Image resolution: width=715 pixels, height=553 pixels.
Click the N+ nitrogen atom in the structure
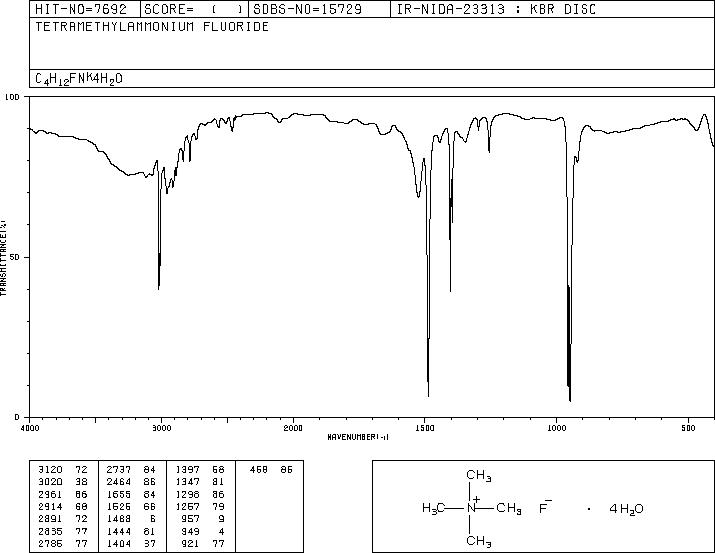point(472,506)
